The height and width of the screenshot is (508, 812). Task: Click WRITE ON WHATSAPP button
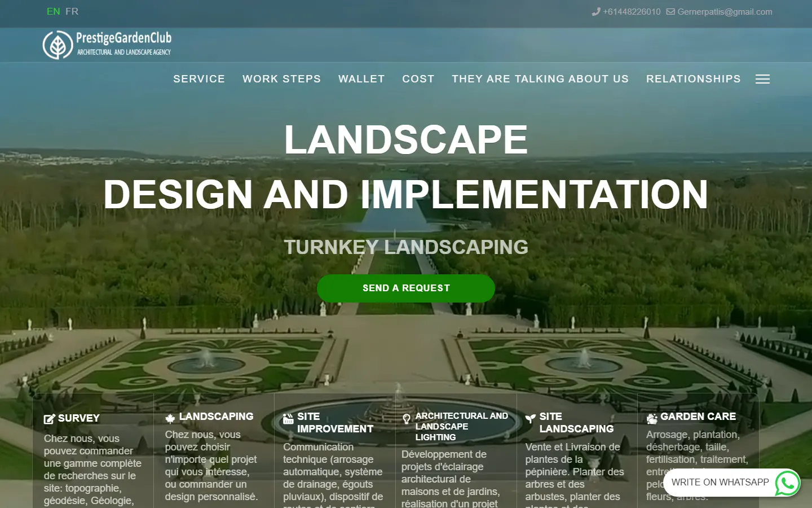coord(732,483)
